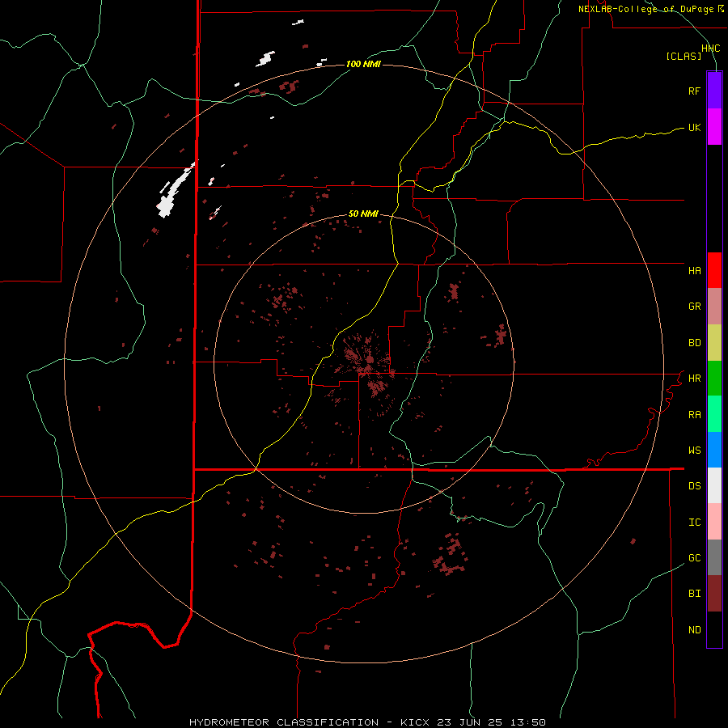This screenshot has width=728, height=728.
Task: Pick the RA mint legend swatch
Action: [x=714, y=414]
